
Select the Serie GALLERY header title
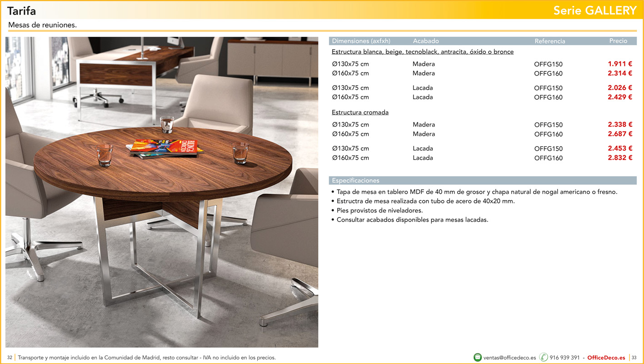[595, 11]
